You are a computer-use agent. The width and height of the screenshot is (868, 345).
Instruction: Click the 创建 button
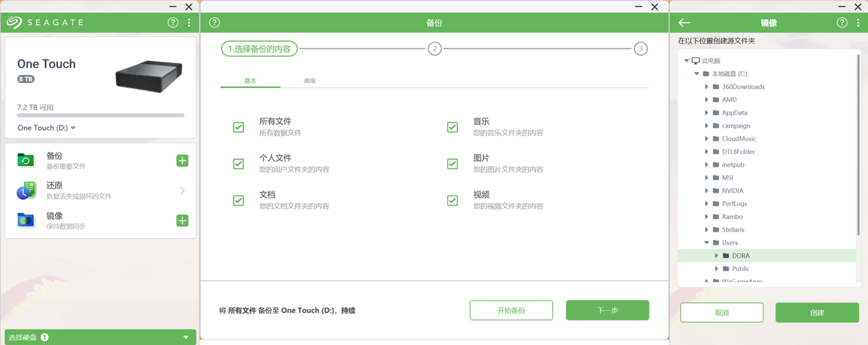(817, 312)
